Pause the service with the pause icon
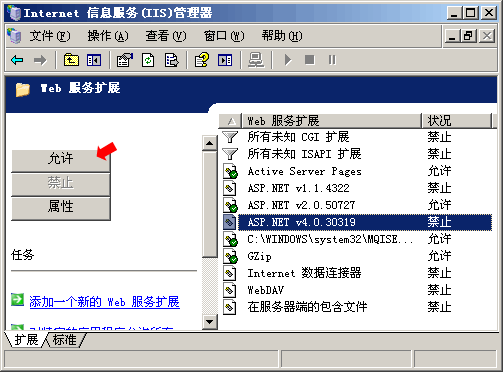This screenshot has width=503, height=372. coord(332,60)
